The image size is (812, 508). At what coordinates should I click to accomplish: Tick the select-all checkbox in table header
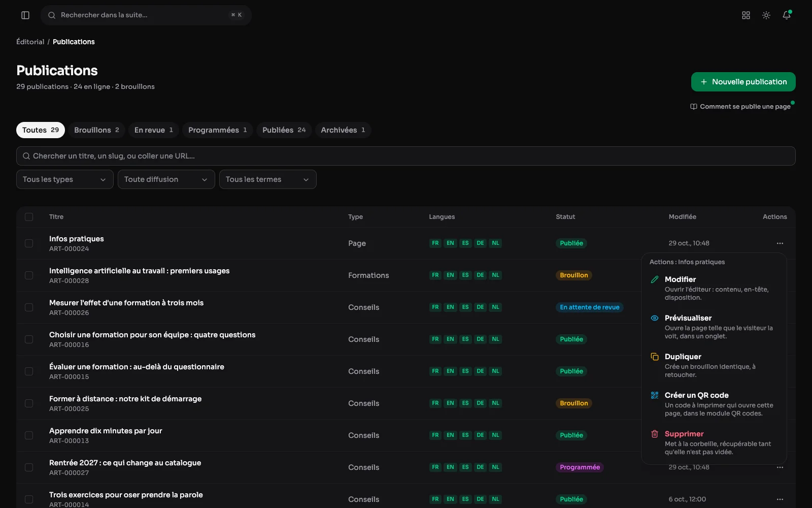point(29,217)
